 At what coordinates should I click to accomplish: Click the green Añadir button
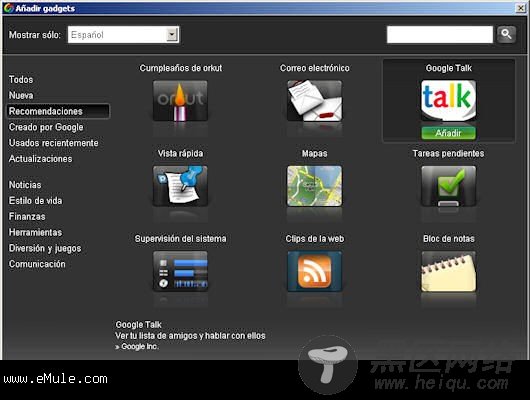[x=449, y=133]
